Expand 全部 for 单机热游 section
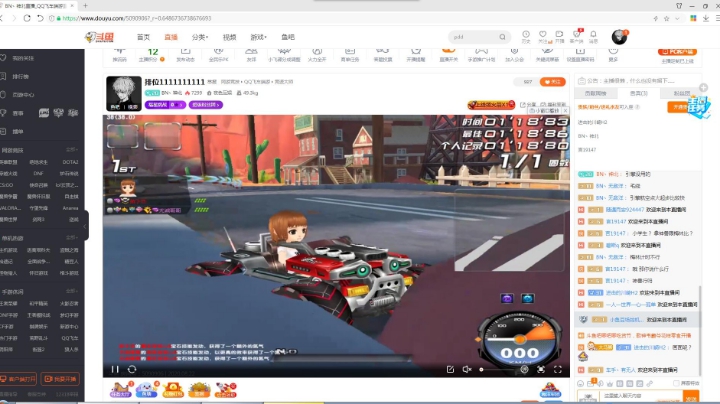This screenshot has height=404, width=720. (x=72, y=238)
